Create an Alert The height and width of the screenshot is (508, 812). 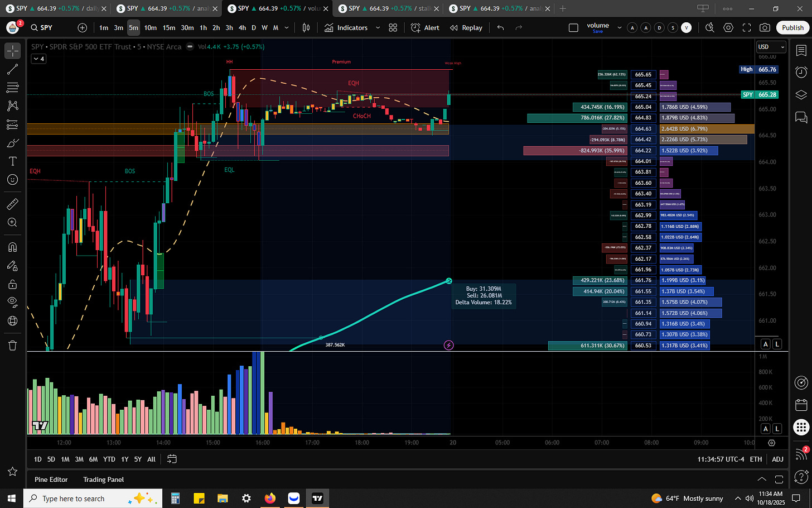[x=425, y=27]
